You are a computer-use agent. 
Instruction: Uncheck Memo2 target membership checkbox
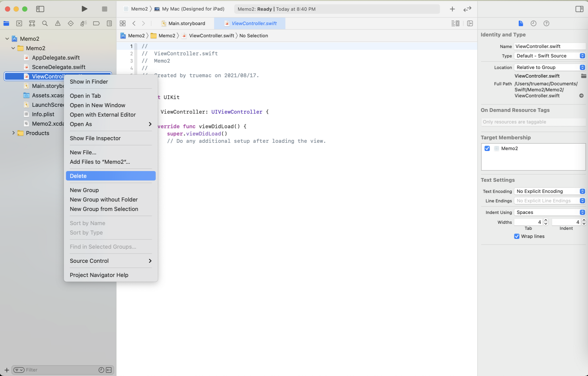tap(487, 148)
